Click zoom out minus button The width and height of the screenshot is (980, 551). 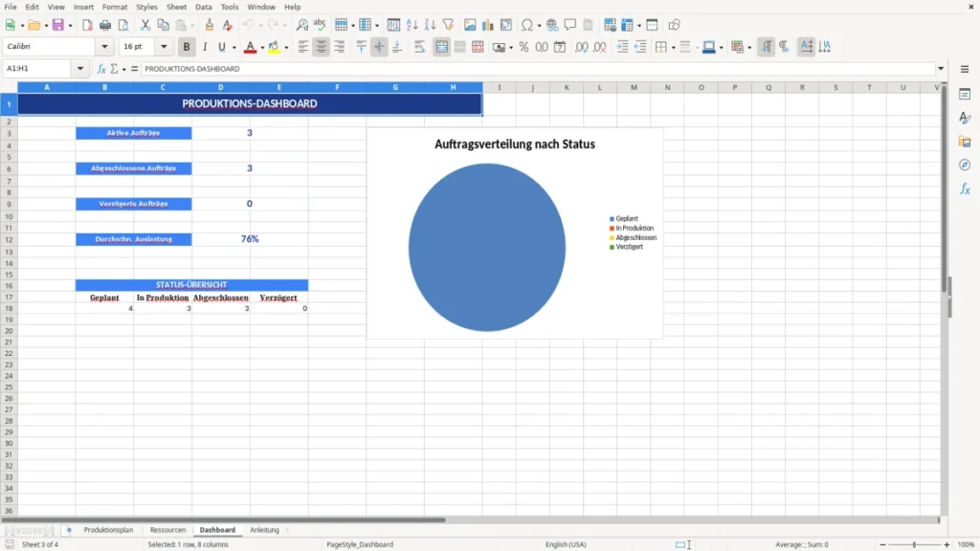point(882,544)
